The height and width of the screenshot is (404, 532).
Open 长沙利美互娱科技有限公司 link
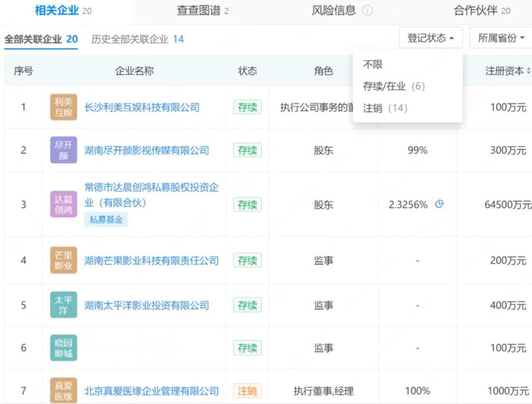click(x=142, y=107)
